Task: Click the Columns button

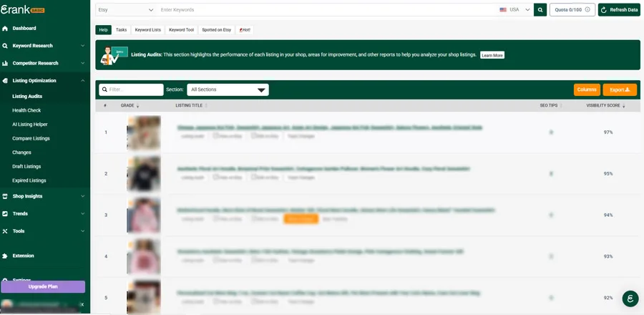Action: click(x=587, y=89)
